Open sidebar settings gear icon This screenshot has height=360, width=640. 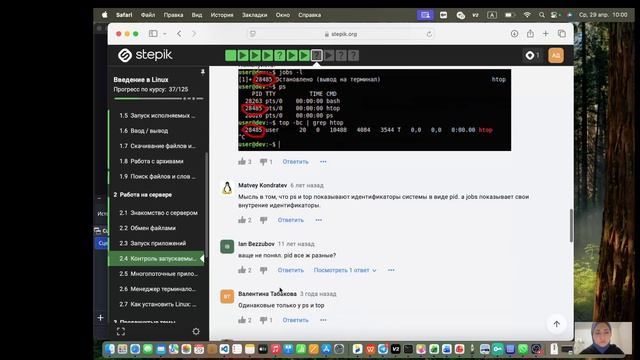196,331
